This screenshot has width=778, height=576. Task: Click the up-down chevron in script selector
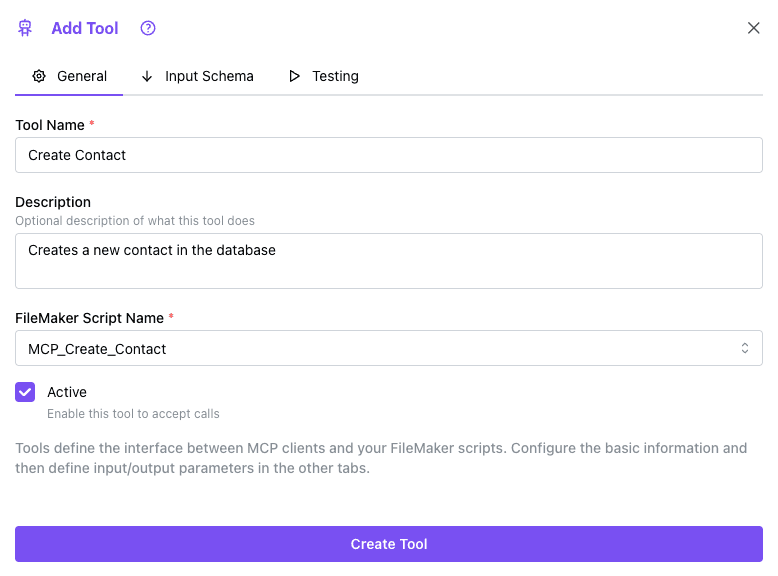pyautogui.click(x=745, y=348)
